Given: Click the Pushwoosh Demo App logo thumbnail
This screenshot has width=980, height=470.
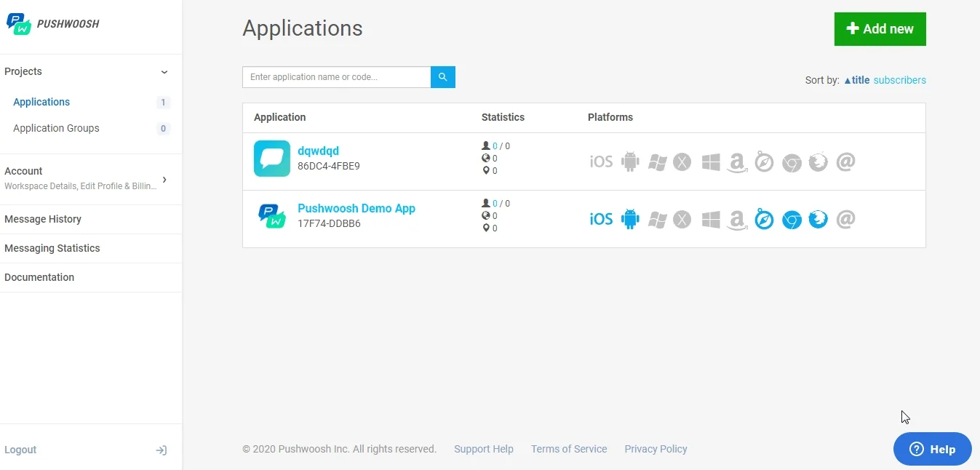Looking at the screenshot, I should click(x=272, y=216).
